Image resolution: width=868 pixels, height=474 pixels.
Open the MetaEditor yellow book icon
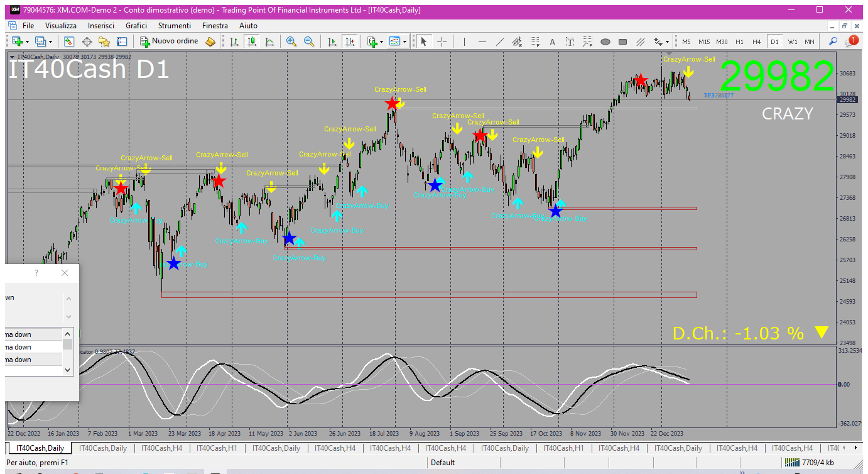210,41
